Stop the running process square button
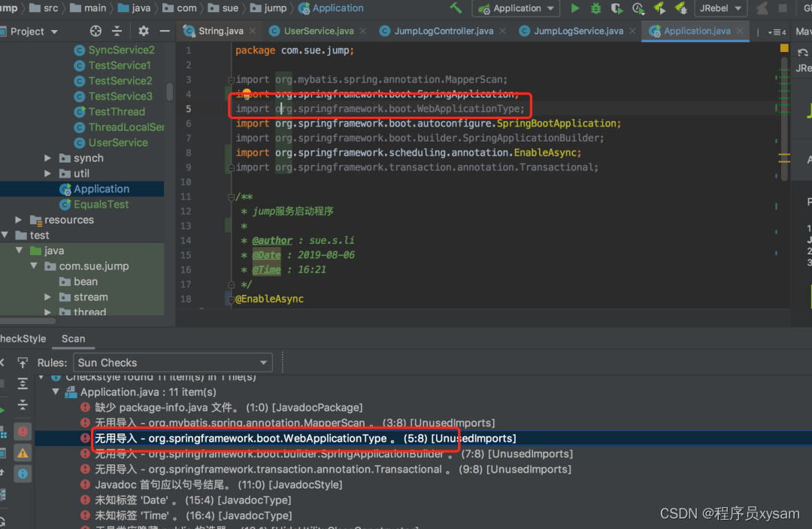This screenshot has width=812, height=529. tap(783, 8)
